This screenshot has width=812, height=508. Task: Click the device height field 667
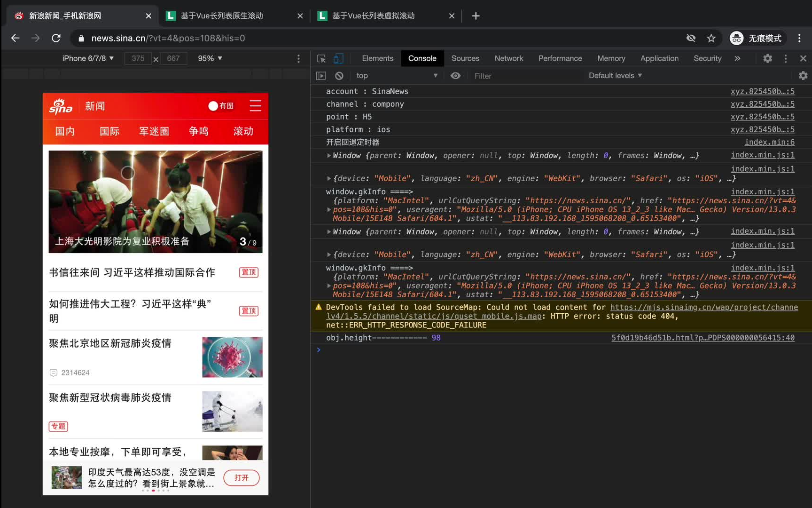pos(173,58)
